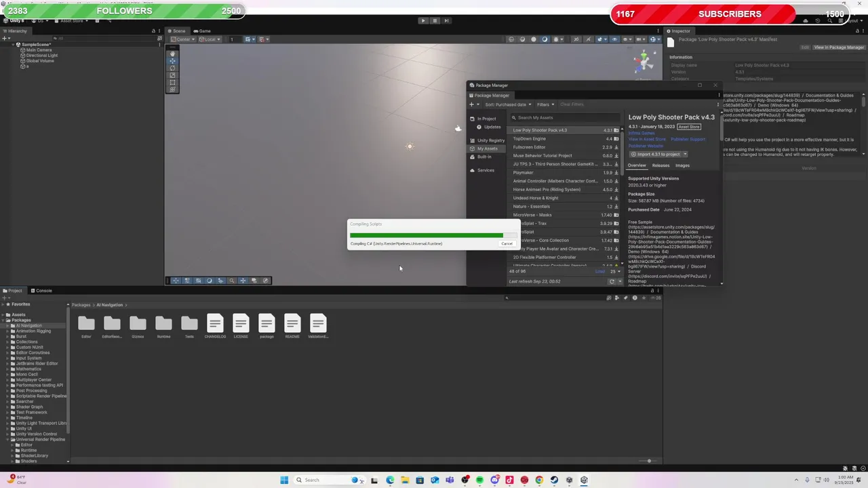Switch to the Scene tab
Screen dimensions: 868x488
click(x=176, y=30)
